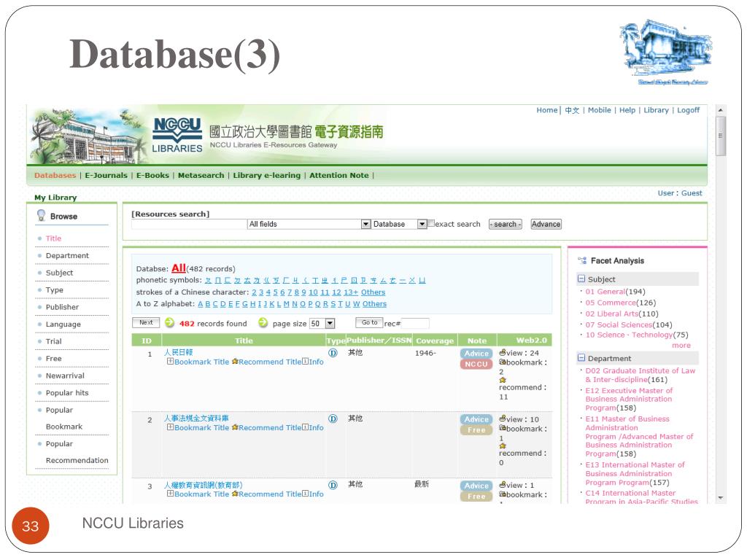Filter alphabet by letter A
This screenshot has width=747, height=560.
click(x=201, y=304)
